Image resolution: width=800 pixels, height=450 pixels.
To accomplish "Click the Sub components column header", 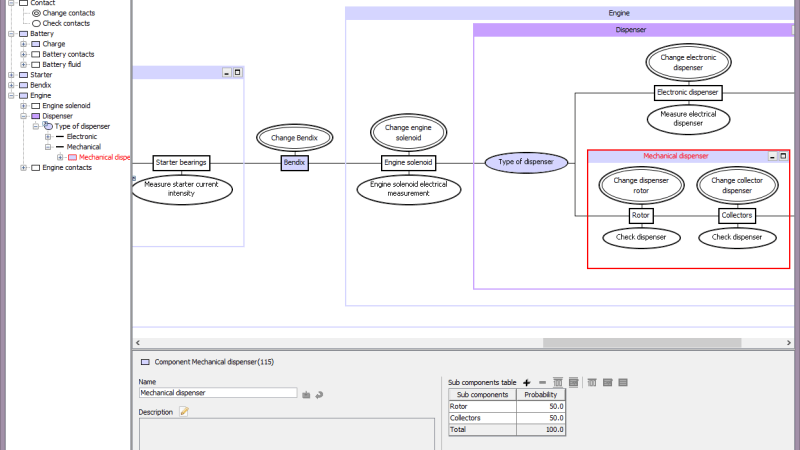I will pyautogui.click(x=483, y=394).
